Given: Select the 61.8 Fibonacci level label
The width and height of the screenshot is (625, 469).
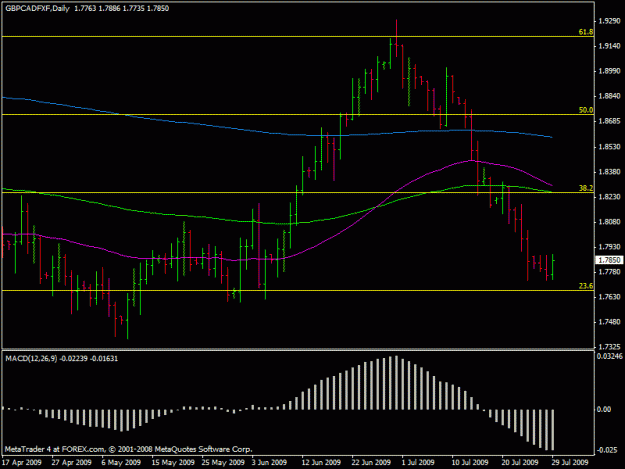Looking at the screenshot, I should click(x=586, y=32).
